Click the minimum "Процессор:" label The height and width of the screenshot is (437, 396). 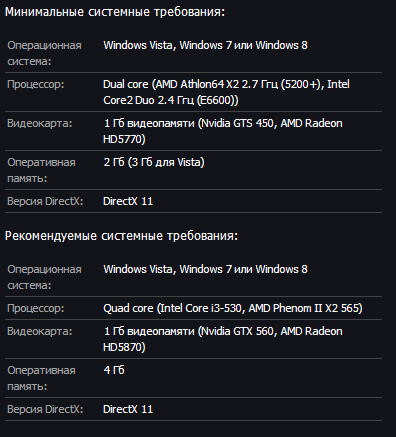(36, 84)
